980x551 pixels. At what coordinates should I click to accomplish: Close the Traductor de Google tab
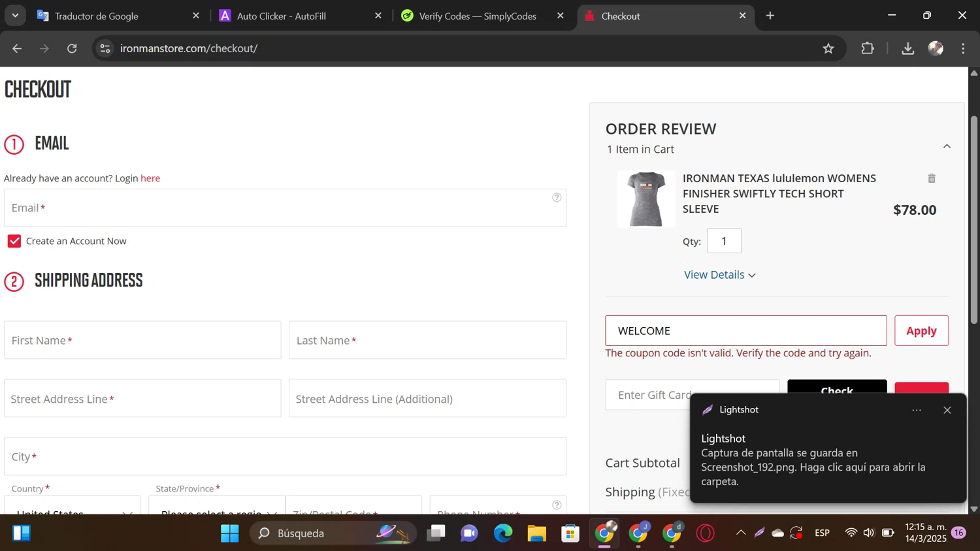[x=196, y=16]
